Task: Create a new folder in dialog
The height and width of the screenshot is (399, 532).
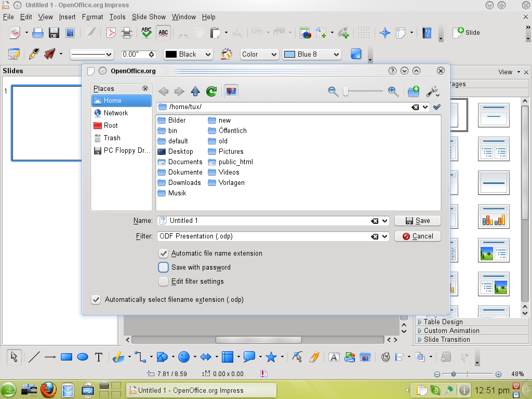Action: click(413, 91)
